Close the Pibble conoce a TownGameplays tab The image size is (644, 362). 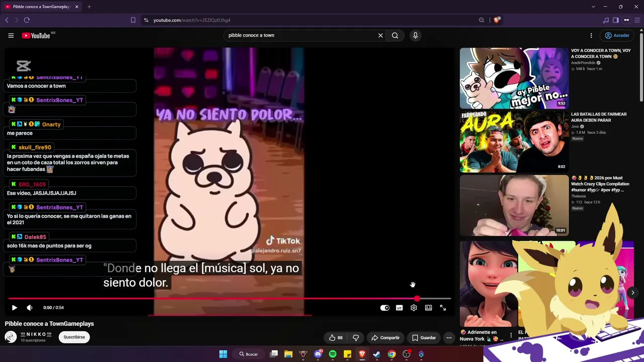76,7
